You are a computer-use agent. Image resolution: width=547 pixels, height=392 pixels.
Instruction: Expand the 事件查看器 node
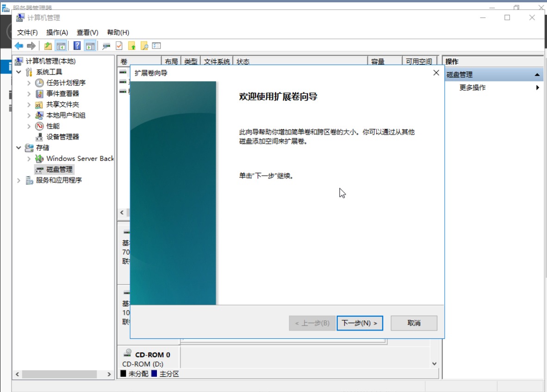(29, 94)
